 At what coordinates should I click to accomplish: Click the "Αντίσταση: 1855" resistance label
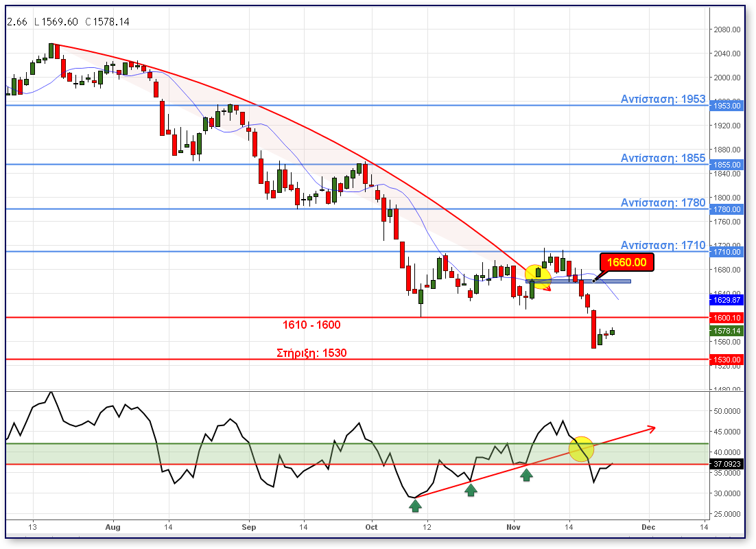pyautogui.click(x=663, y=159)
